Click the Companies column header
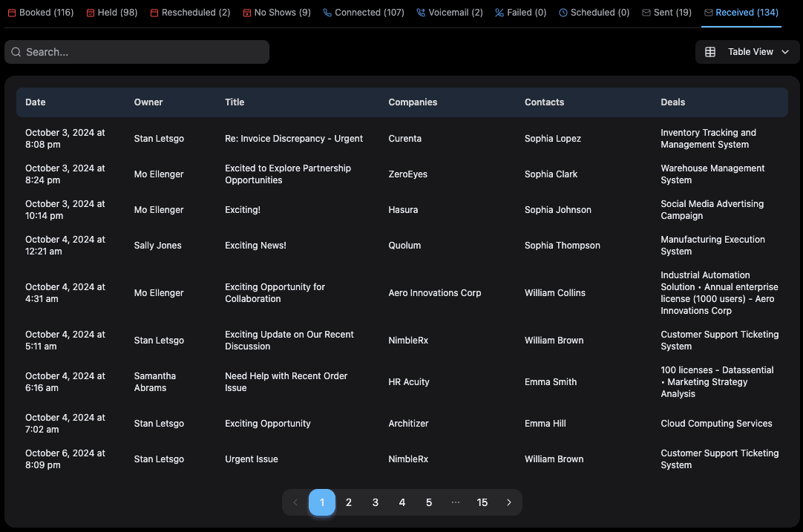This screenshot has height=532, width=803. (x=413, y=102)
